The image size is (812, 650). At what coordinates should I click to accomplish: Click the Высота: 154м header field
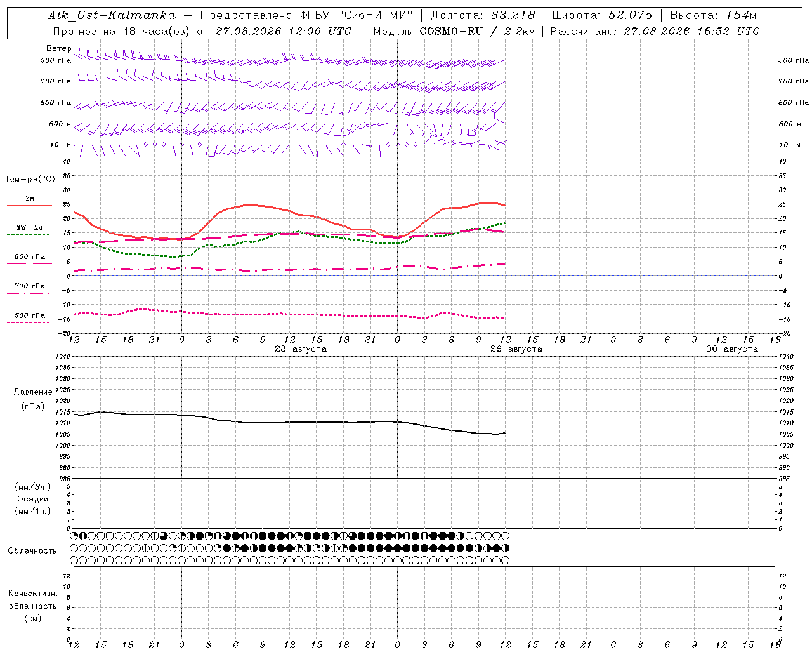click(x=713, y=15)
